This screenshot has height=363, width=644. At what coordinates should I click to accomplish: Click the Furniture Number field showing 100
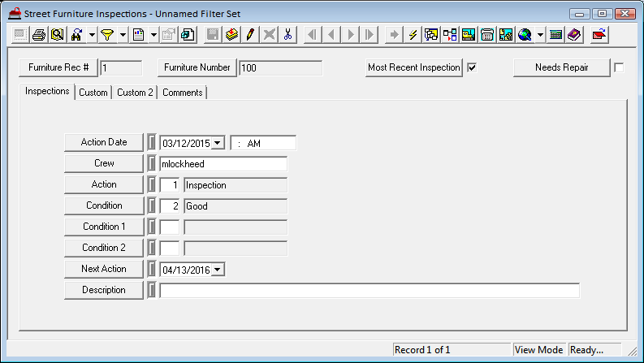click(x=281, y=68)
